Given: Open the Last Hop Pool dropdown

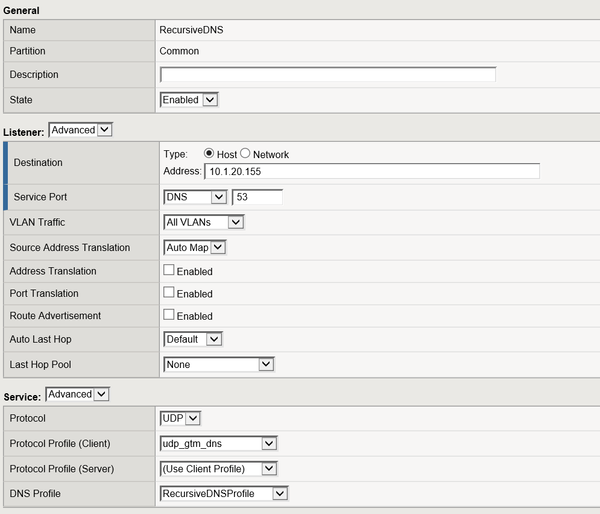Looking at the screenshot, I should pos(218,365).
